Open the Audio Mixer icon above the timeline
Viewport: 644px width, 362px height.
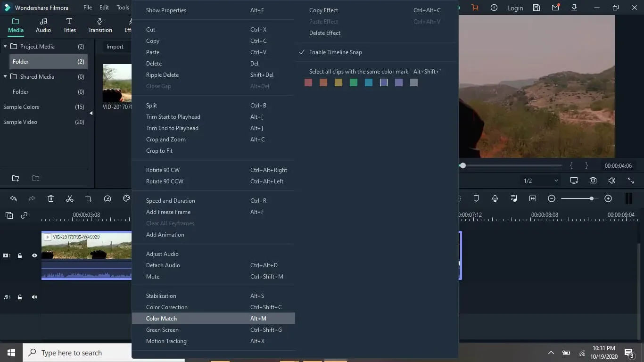[x=513, y=198]
